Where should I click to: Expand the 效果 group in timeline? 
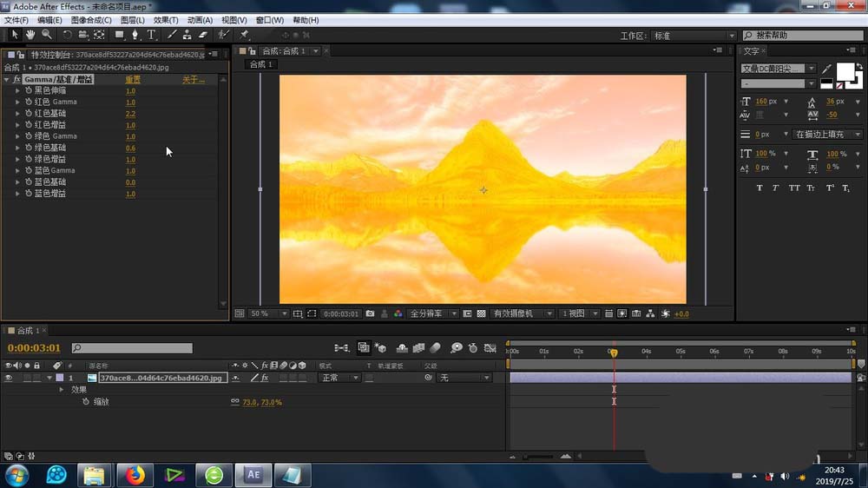pyautogui.click(x=62, y=390)
